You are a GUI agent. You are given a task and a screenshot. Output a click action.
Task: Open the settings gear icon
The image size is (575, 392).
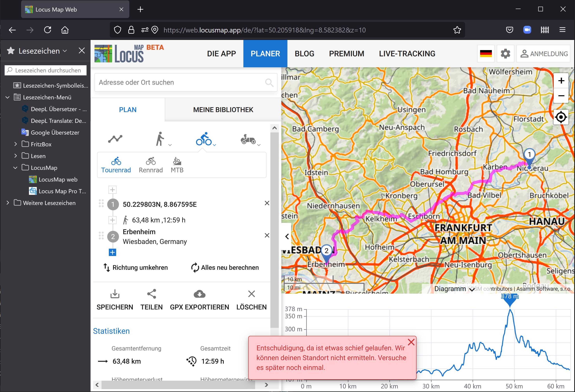click(505, 54)
